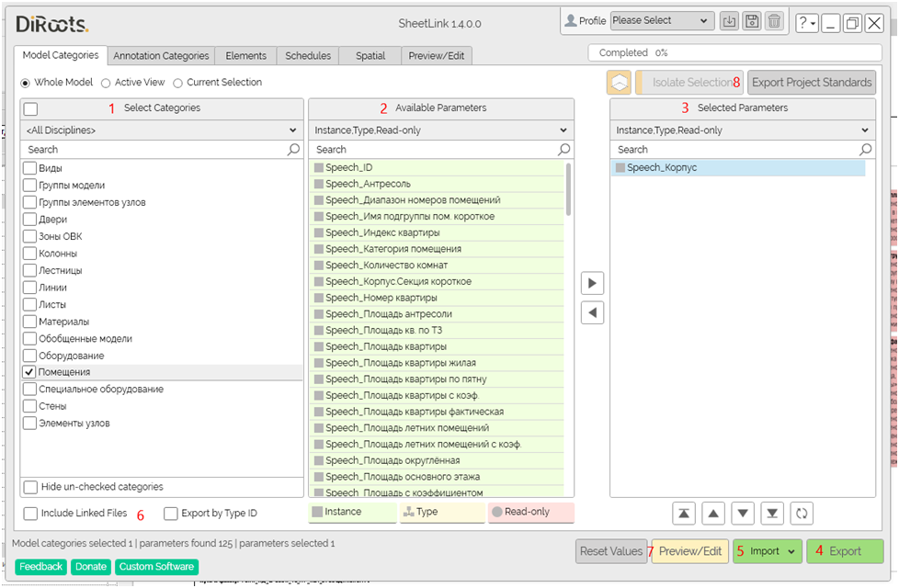
Task: Expand the Profile Please Select dropdown
Action: [x=662, y=21]
